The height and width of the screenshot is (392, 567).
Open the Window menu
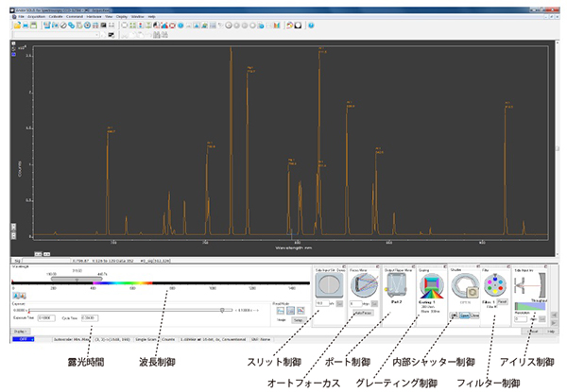coord(137,17)
